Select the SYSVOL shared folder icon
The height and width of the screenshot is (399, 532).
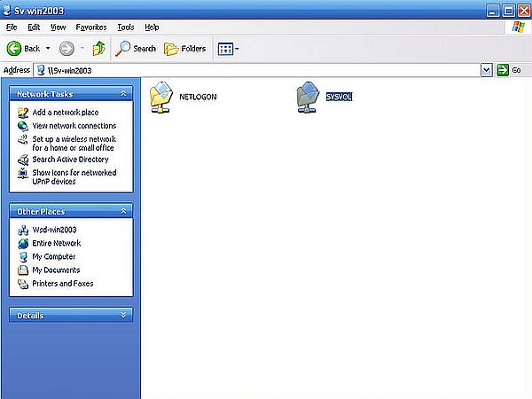coord(308,97)
